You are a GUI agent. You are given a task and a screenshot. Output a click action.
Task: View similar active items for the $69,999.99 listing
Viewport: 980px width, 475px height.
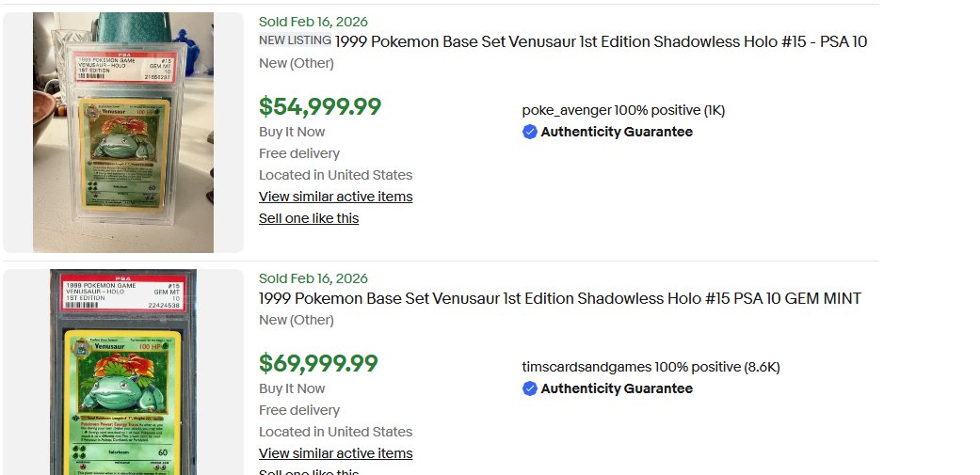[x=335, y=453]
